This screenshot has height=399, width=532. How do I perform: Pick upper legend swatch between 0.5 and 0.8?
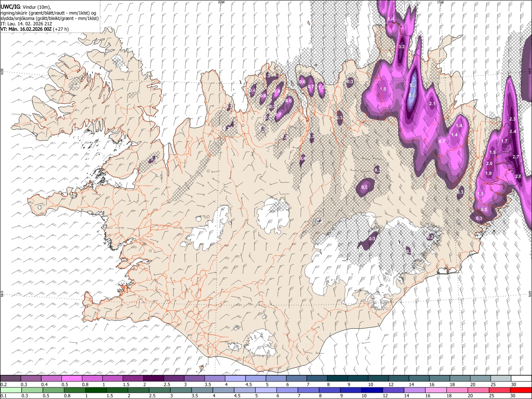point(71,379)
